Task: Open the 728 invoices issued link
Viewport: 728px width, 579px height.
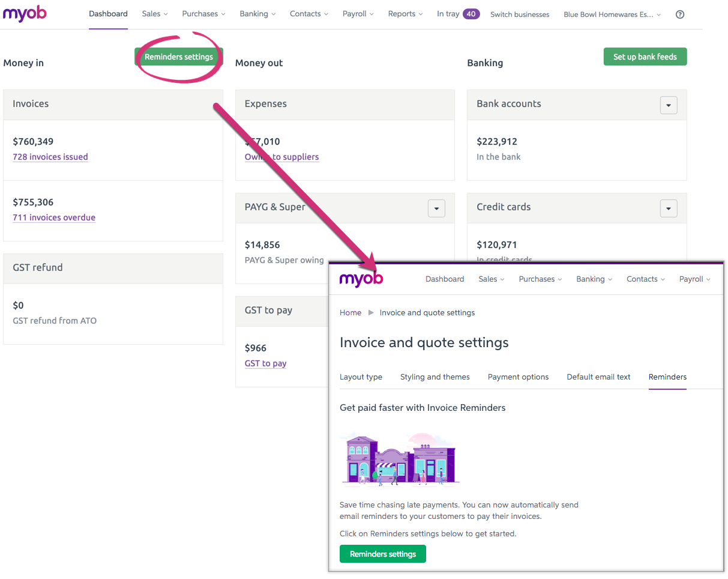Action: point(50,157)
